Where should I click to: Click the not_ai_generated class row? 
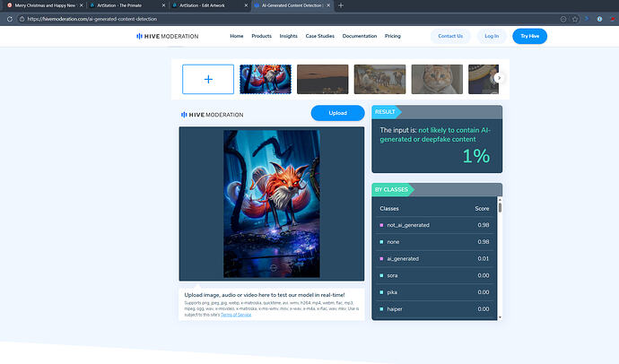434,225
